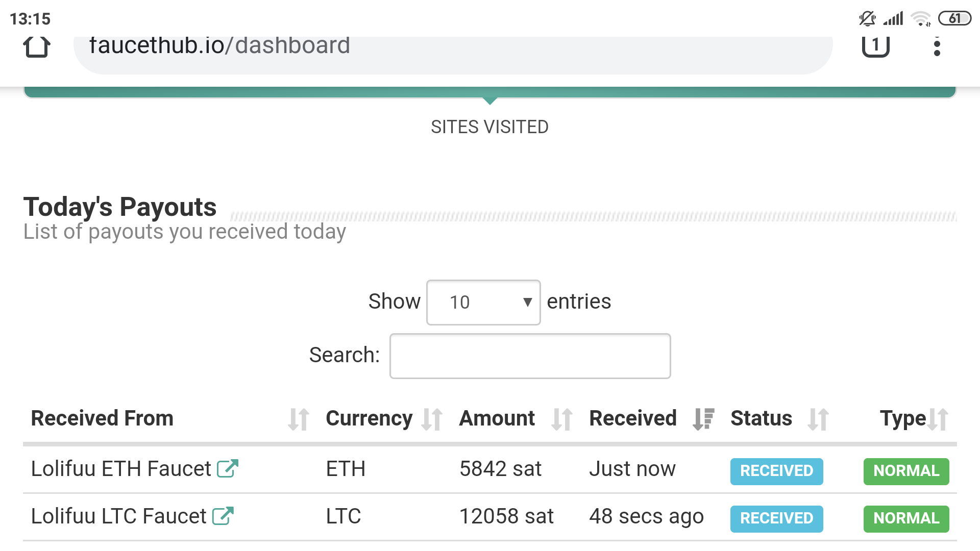The width and height of the screenshot is (980, 551).
Task: Click the Currency column header text
Action: (369, 419)
